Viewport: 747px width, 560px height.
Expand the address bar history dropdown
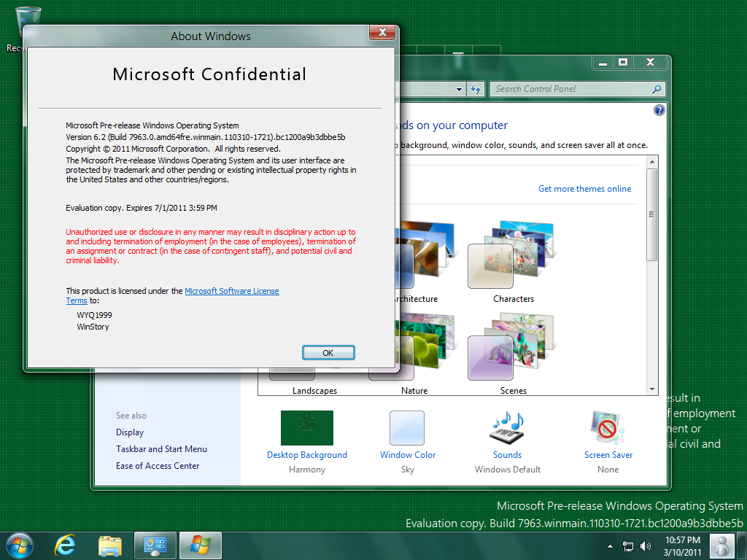click(x=459, y=89)
